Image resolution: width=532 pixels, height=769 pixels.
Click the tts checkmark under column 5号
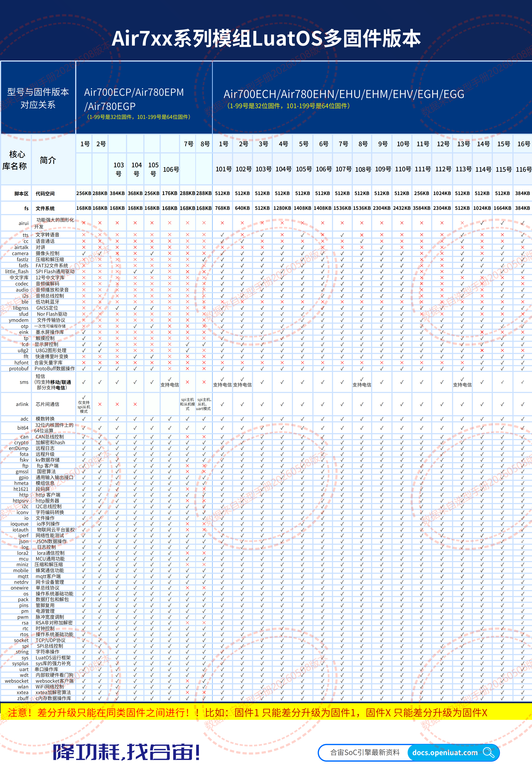(x=302, y=235)
